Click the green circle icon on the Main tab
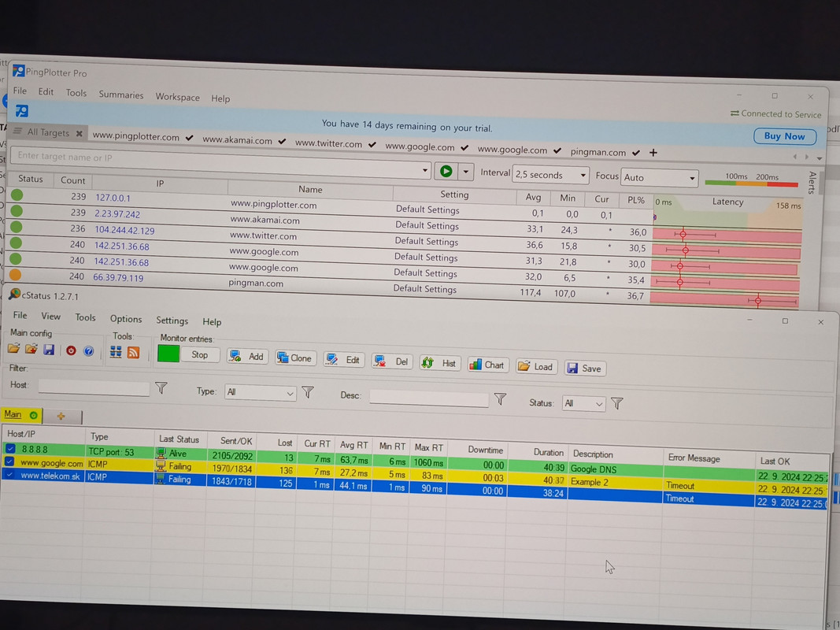840x630 pixels. tap(33, 415)
